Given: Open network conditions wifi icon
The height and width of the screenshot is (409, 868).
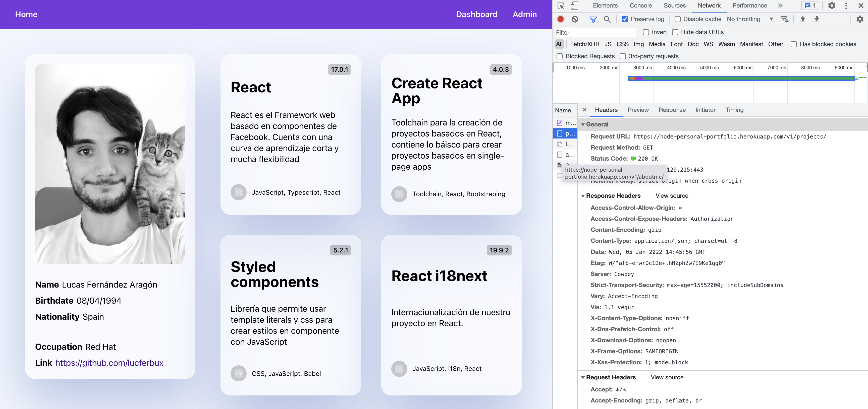Looking at the screenshot, I should pyautogui.click(x=784, y=19).
